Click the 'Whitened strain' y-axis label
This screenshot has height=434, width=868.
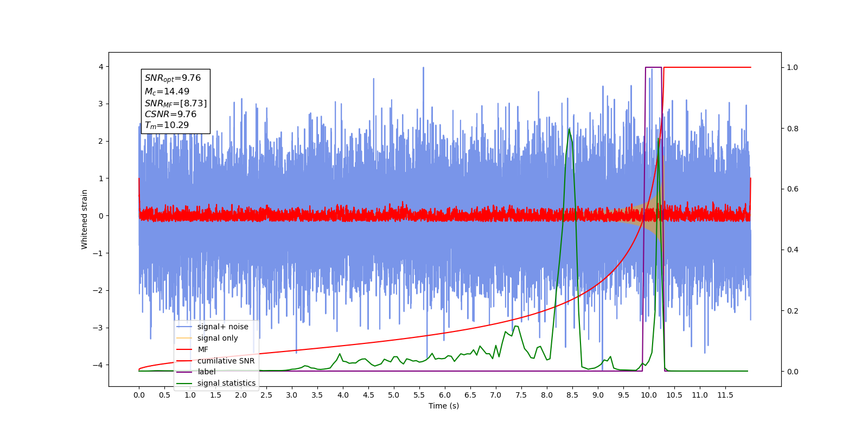84,219
